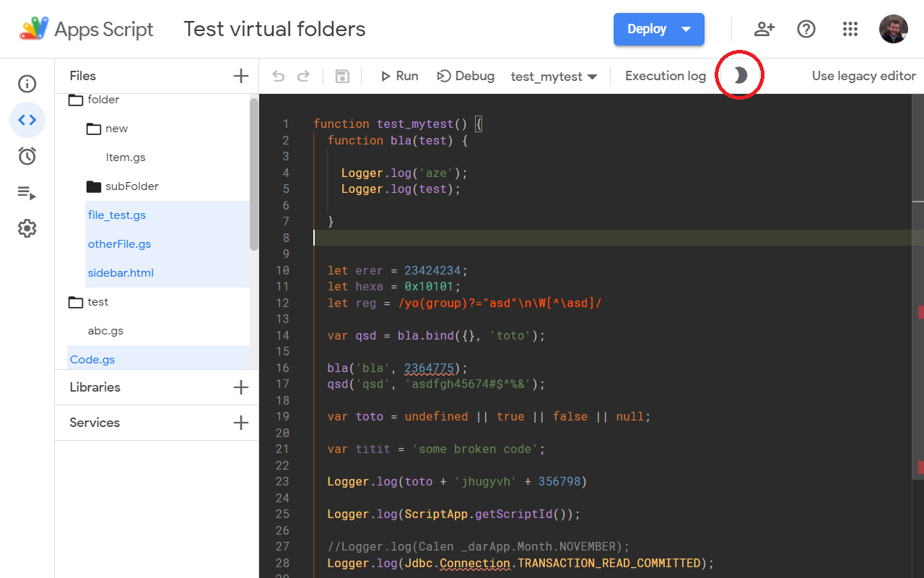
Task: Select the Code.gs file
Action: (92, 359)
